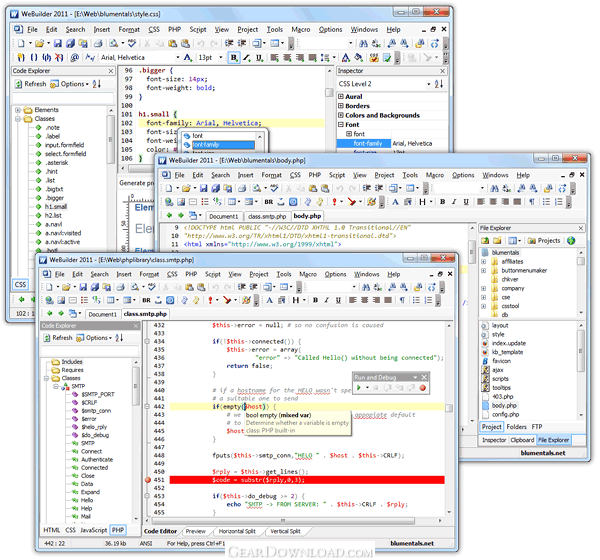Click font text icon A in class.smtp.php toolbar
This screenshot has height=560, width=600.
point(269,300)
